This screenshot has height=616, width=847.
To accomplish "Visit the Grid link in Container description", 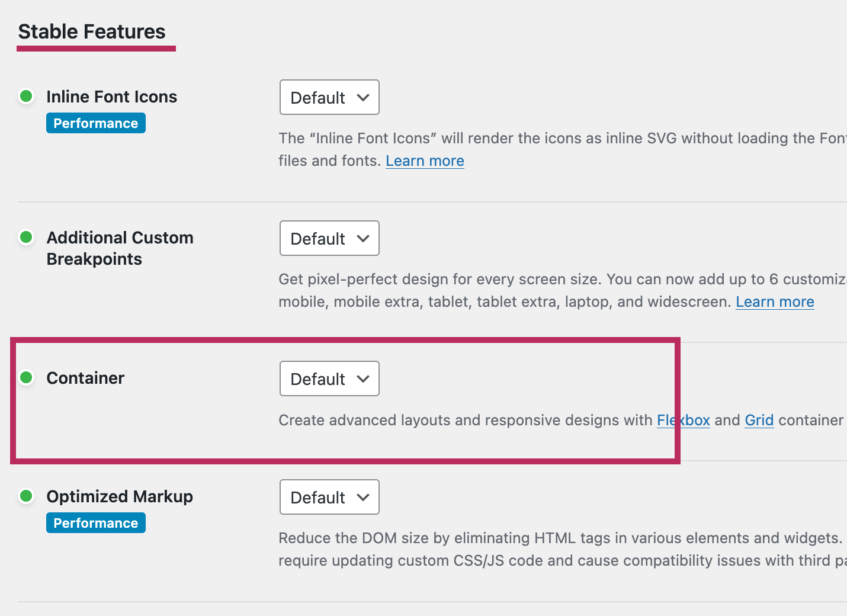I will pyautogui.click(x=759, y=421).
